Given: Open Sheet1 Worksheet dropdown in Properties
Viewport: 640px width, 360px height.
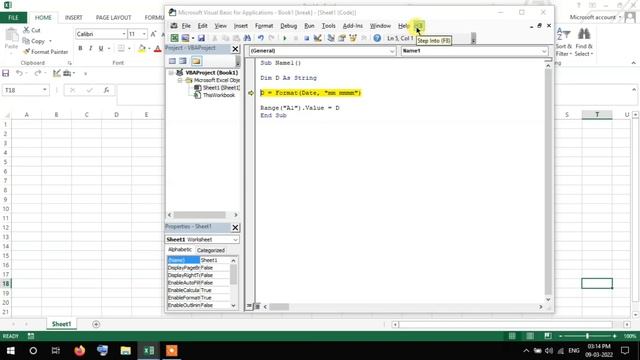Looking at the screenshot, I should 235,240.
